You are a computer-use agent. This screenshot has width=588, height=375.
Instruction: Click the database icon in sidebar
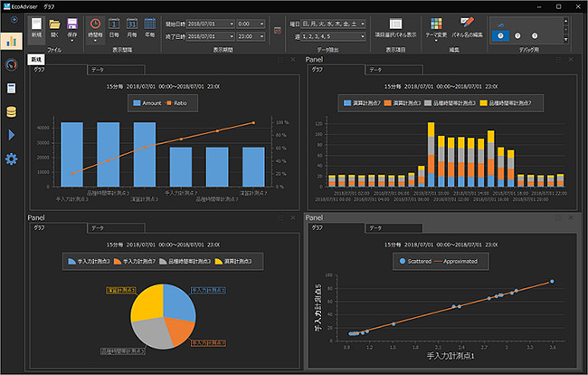(x=12, y=111)
